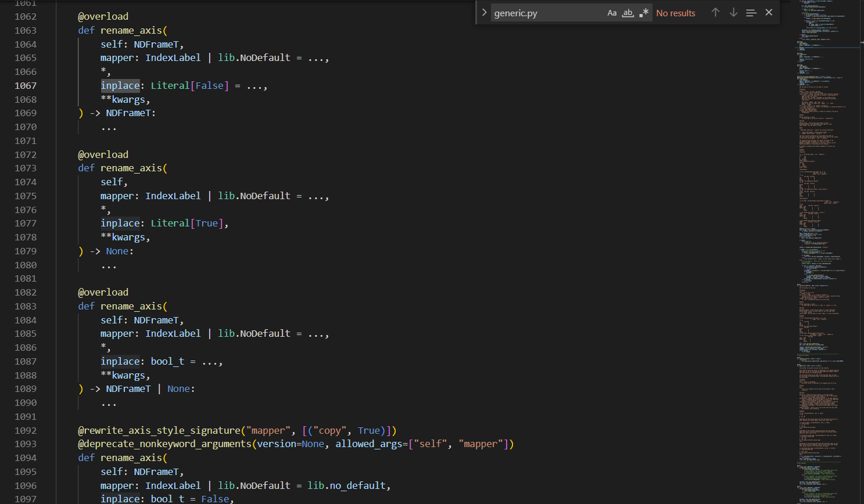Toggle Match Whole Word option
Image resolution: width=864 pixels, height=504 pixels.
pyautogui.click(x=628, y=13)
